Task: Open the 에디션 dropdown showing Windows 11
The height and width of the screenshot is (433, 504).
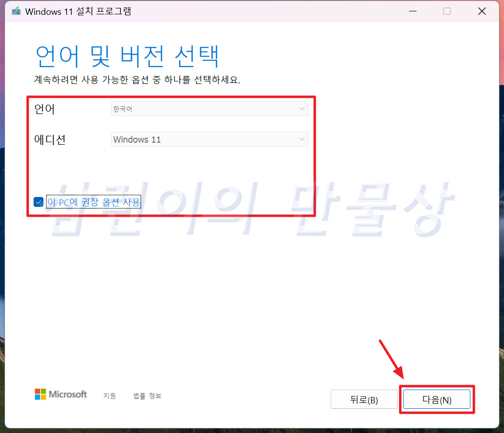Action: pyautogui.click(x=210, y=139)
